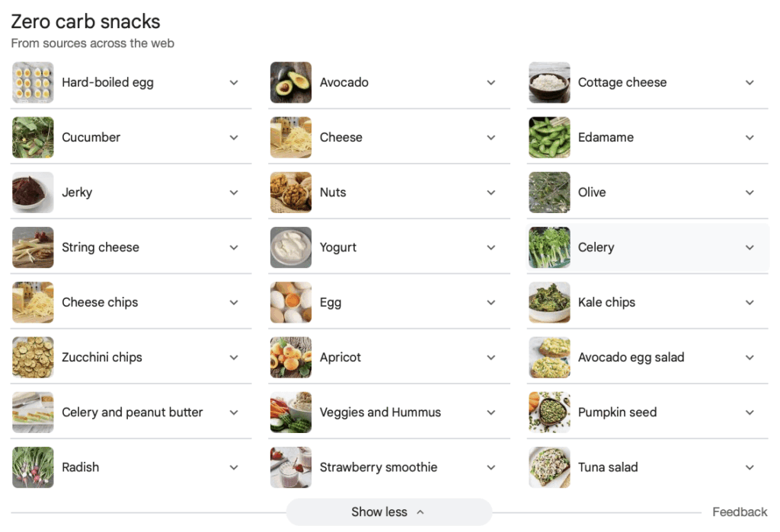Image resolution: width=780 pixels, height=532 pixels.
Task: Click the Avocado thumbnail image
Action: pyautogui.click(x=291, y=83)
